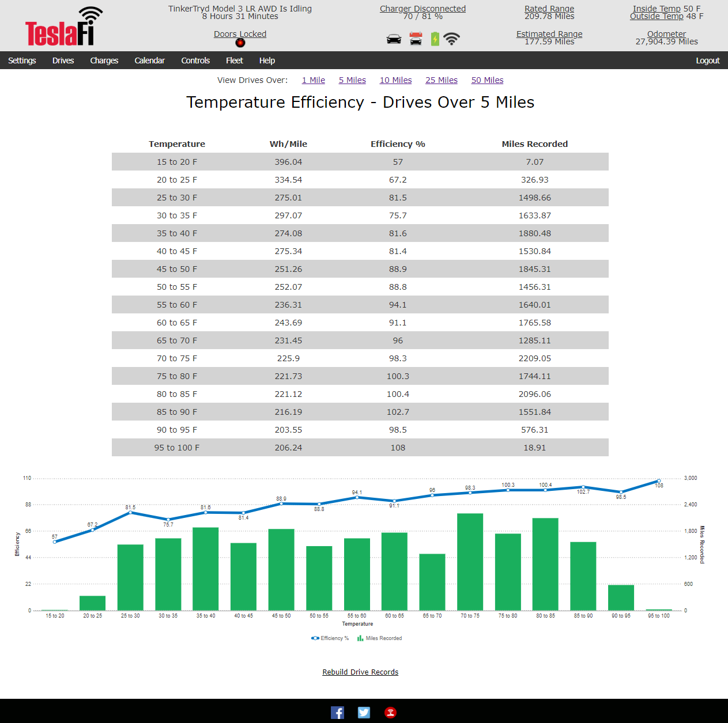Click the Charger Disconnected link
Screen dimensions: 728x723
[423, 9]
